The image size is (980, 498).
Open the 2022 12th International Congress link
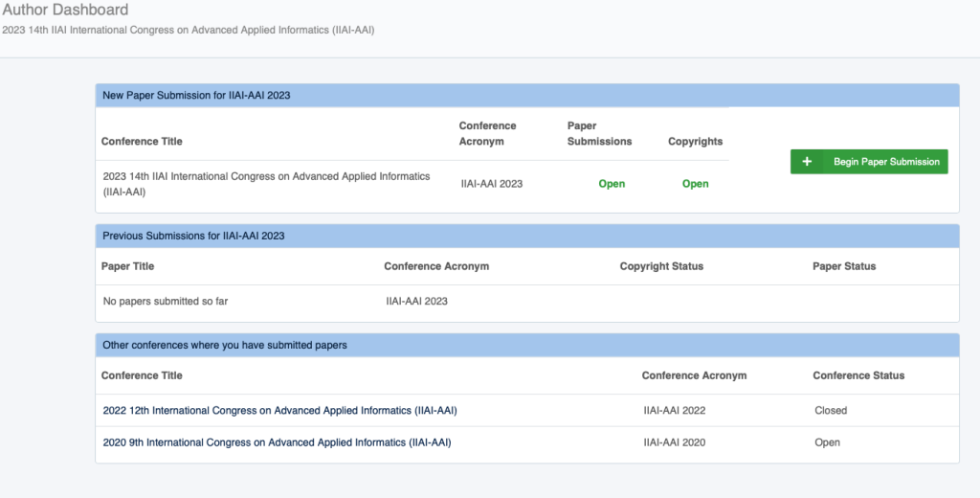pos(279,410)
